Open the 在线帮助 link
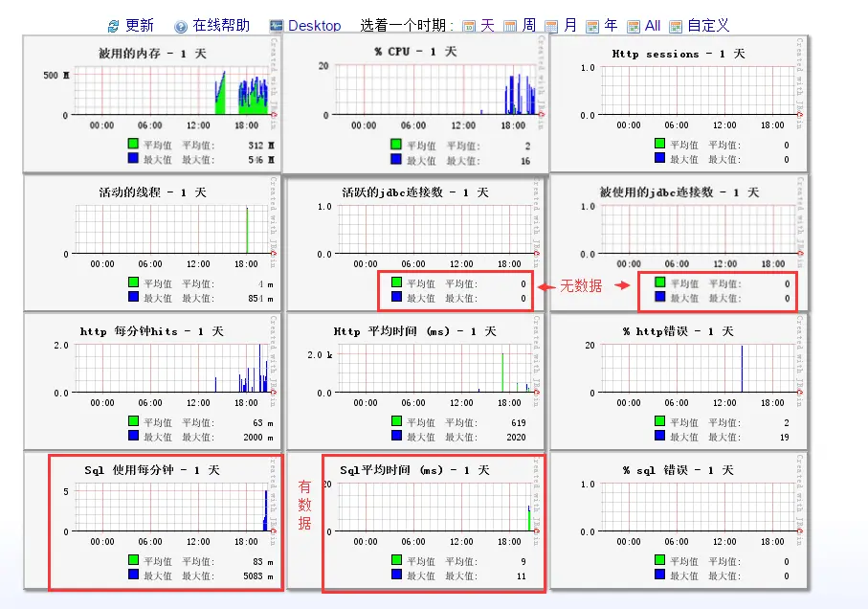The width and height of the screenshot is (868, 609). pyautogui.click(x=221, y=26)
